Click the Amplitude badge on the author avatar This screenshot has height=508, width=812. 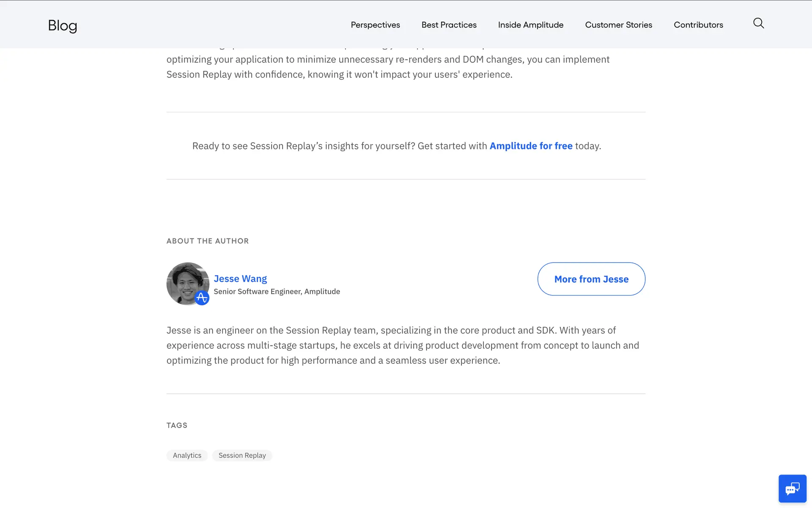coord(202,298)
